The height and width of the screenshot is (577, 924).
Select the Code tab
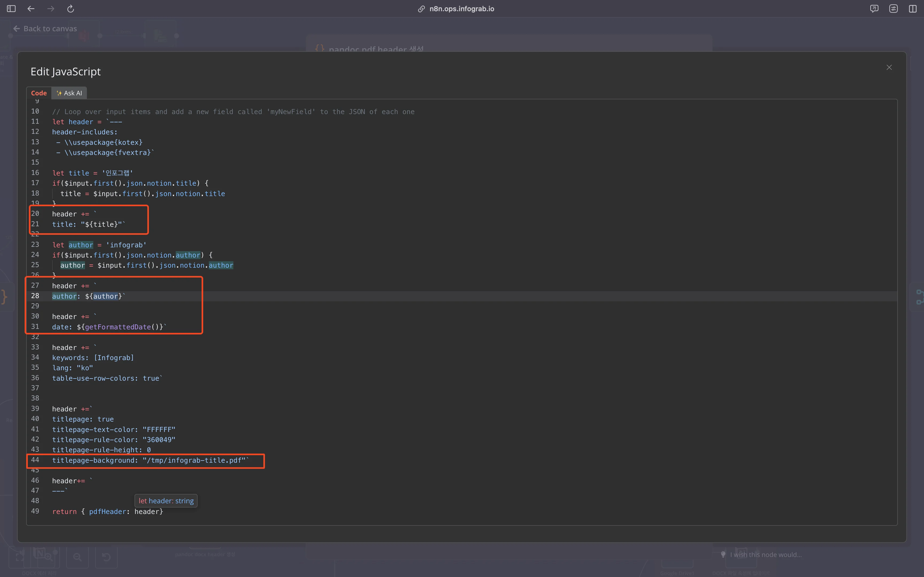[38, 93]
